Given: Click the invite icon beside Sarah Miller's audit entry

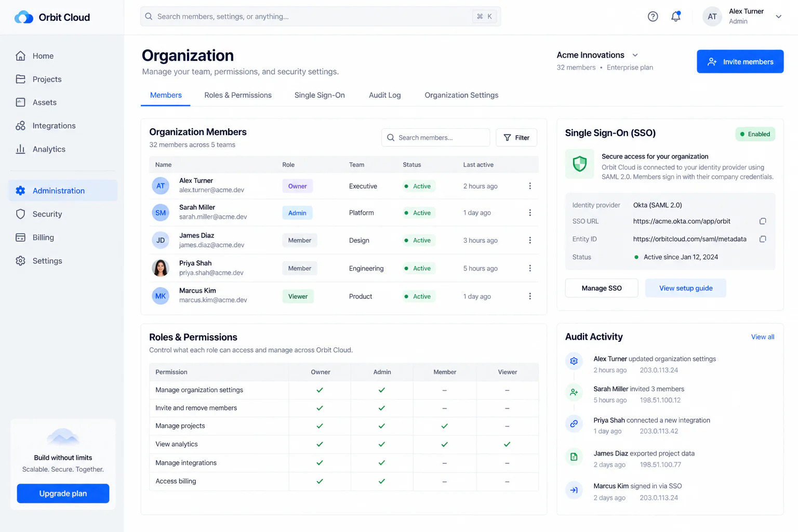Looking at the screenshot, I should coord(574,392).
